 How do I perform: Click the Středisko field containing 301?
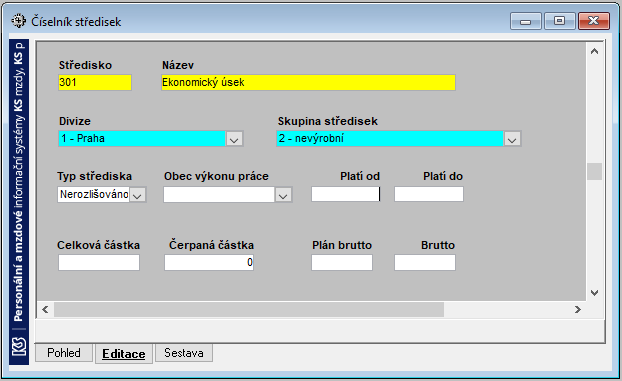95,83
